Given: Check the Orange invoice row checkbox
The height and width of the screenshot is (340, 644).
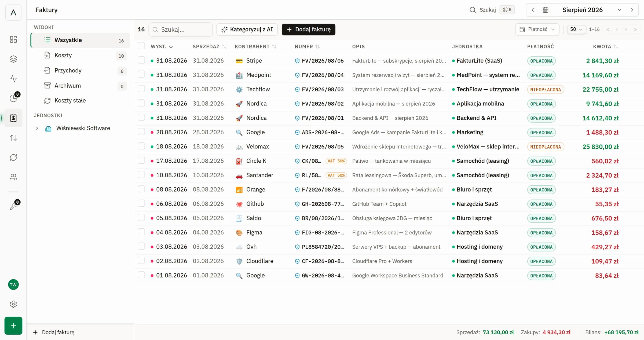Looking at the screenshot, I should click(x=141, y=189).
